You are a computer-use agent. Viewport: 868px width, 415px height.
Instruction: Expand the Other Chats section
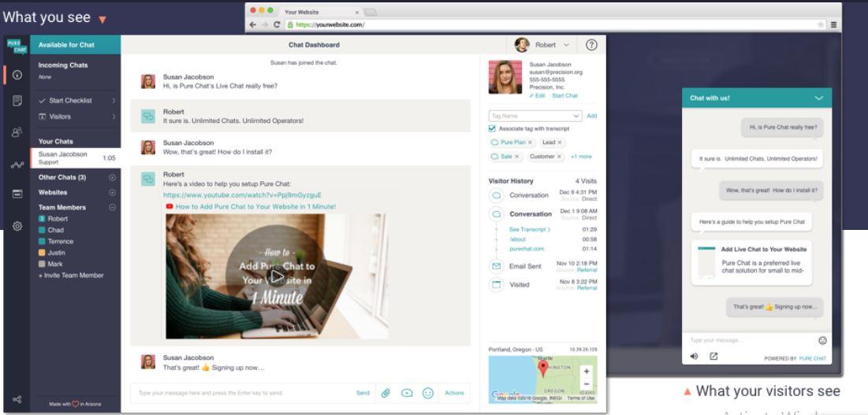pos(113,177)
